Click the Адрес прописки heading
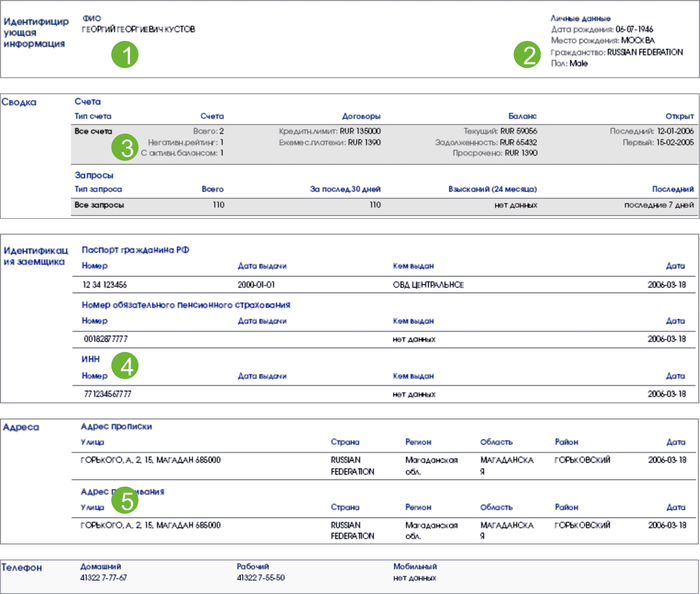The image size is (700, 594). tap(116, 426)
